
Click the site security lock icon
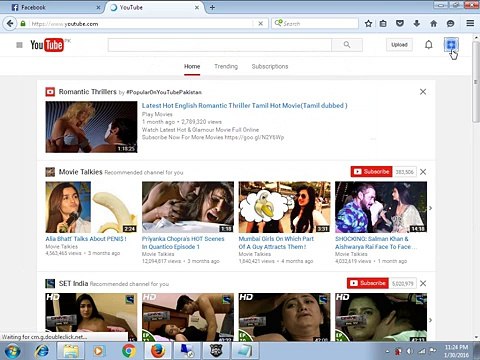[23, 24]
